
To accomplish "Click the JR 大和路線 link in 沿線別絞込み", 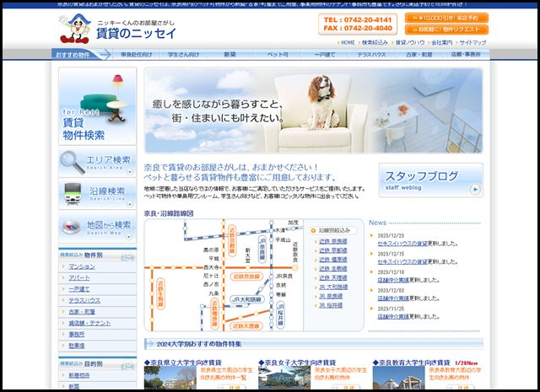I will tap(333, 287).
